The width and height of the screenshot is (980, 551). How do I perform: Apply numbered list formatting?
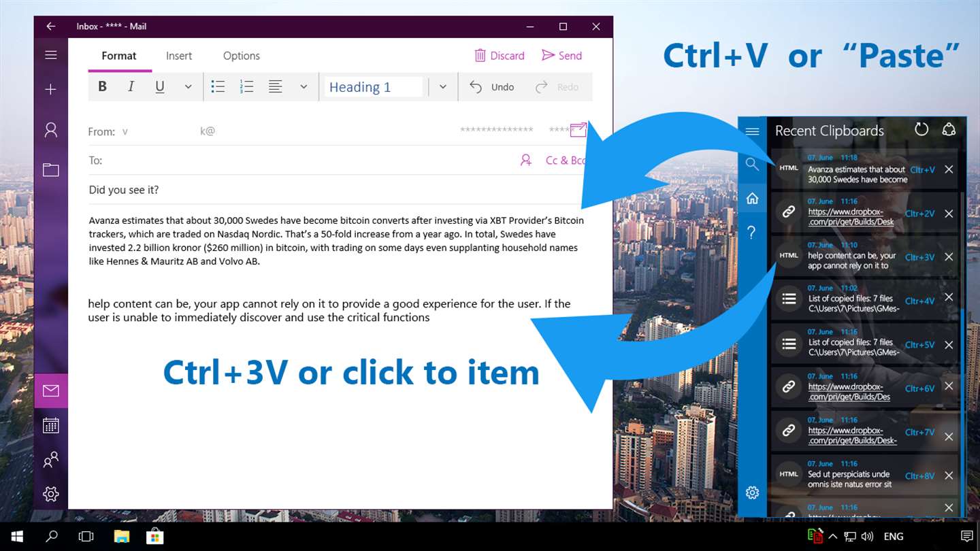pos(247,86)
